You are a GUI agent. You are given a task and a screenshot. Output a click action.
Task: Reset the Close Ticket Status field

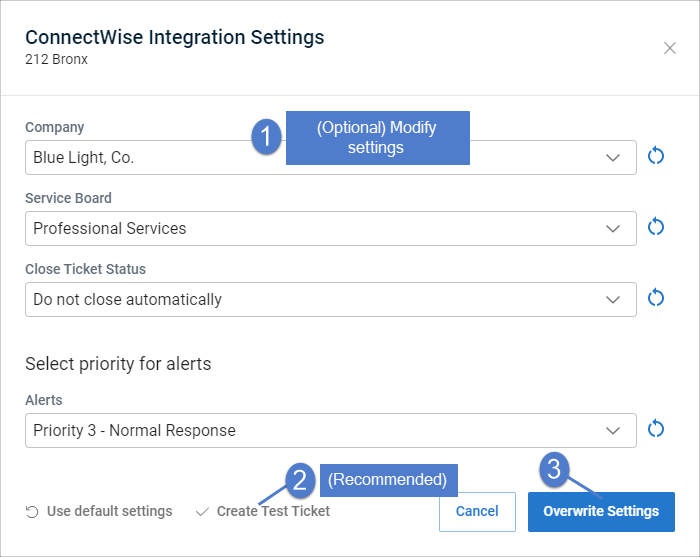656,298
